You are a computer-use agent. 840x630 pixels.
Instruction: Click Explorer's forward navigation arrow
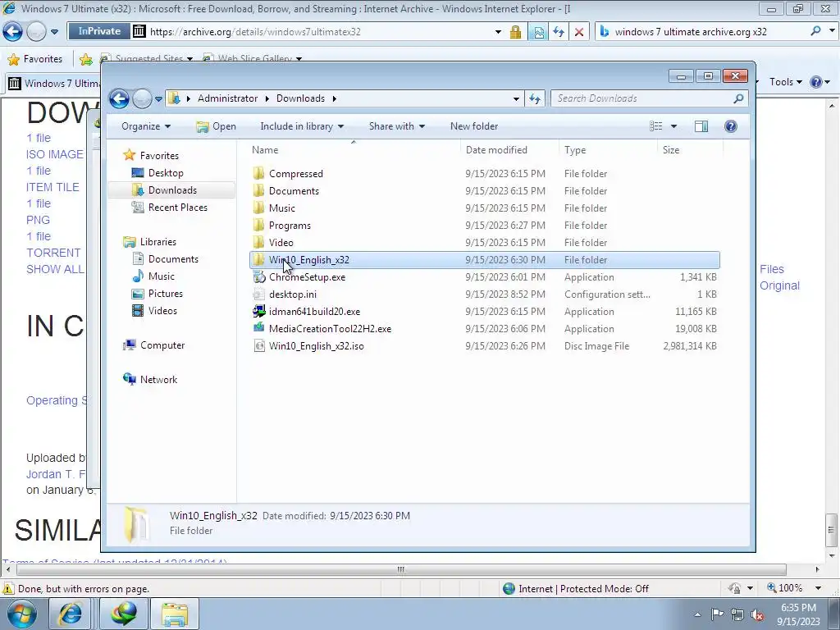point(142,98)
